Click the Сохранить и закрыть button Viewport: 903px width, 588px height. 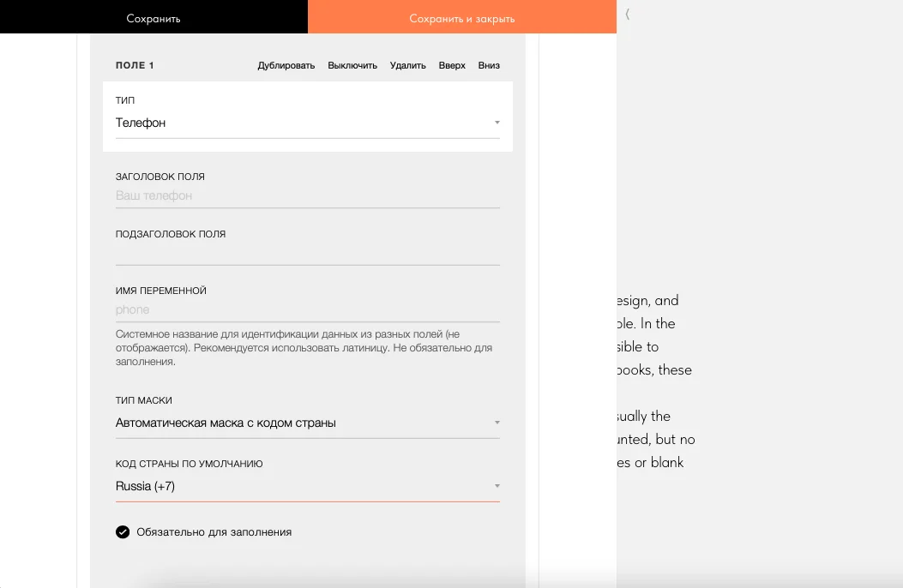coord(462,16)
